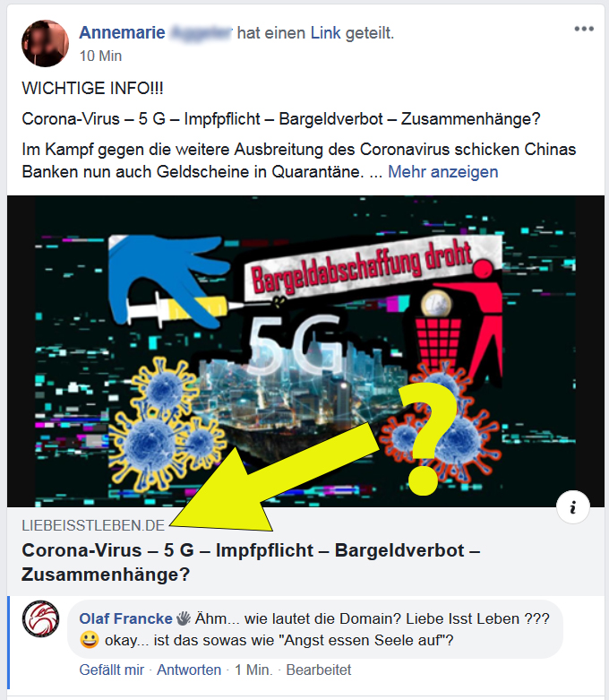Viewport: 609px width, 700px height.
Task: Like the comment with Gefällt mir
Action: coord(112,670)
